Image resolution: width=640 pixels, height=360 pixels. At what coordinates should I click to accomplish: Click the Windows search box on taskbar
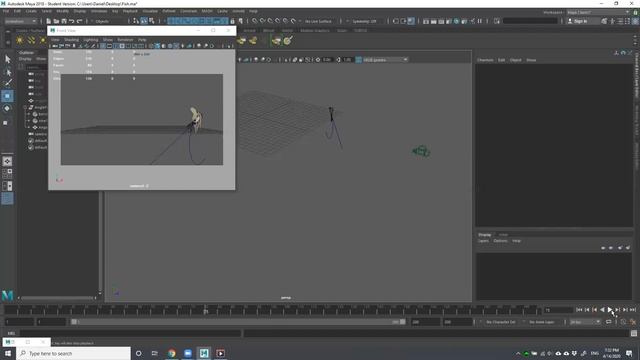(x=73, y=353)
